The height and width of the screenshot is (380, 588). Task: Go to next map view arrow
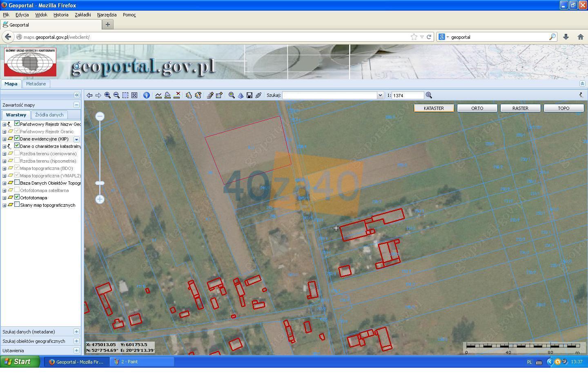click(x=98, y=95)
